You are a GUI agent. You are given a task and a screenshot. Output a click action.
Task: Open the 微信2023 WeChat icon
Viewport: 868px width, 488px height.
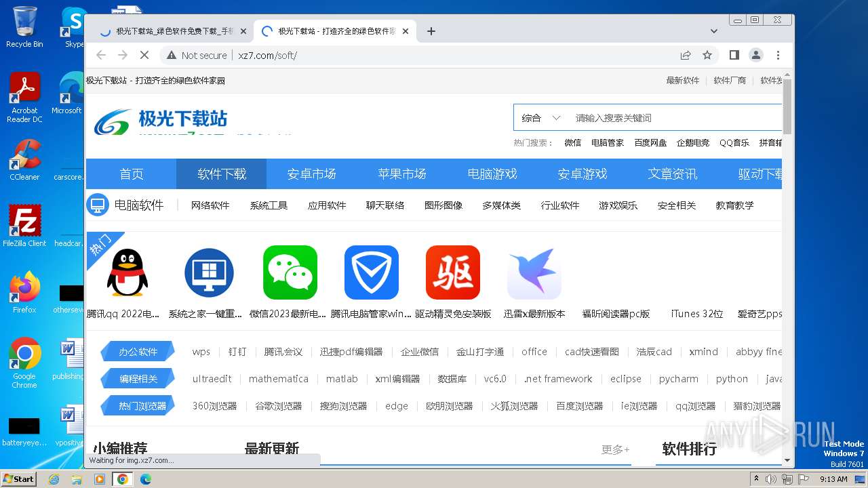(290, 272)
